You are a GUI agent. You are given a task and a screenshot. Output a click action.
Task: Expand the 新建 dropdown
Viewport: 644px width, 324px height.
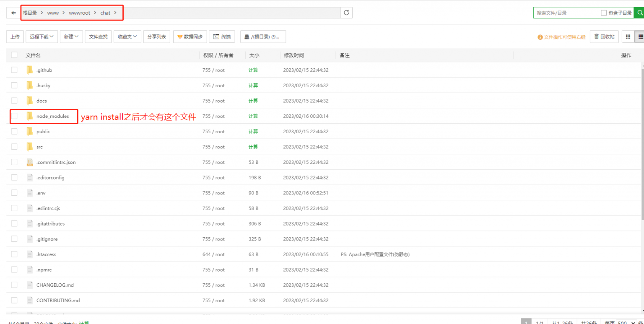[x=71, y=36]
